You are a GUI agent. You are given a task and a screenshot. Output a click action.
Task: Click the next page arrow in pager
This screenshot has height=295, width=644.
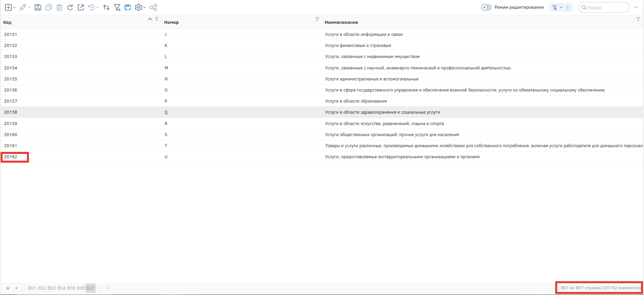click(100, 288)
